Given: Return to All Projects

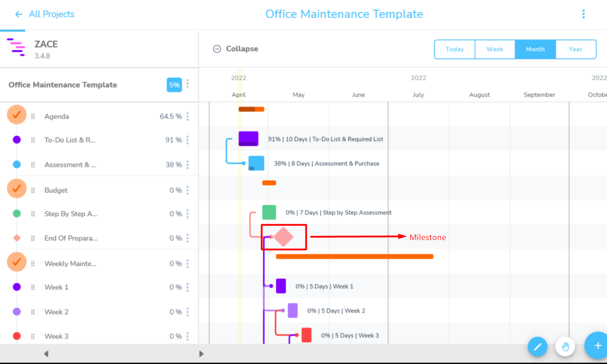Looking at the screenshot, I should (x=51, y=14).
